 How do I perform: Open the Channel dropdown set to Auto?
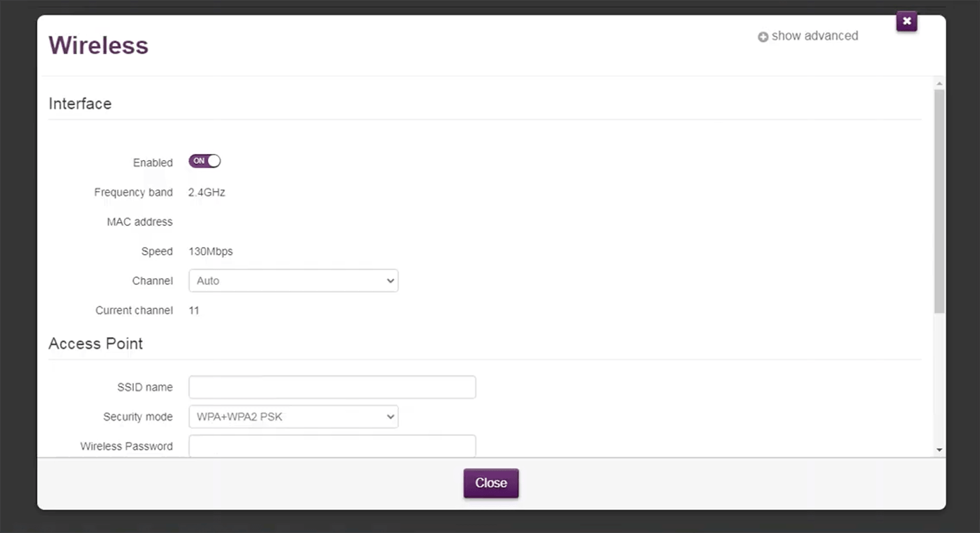293,281
